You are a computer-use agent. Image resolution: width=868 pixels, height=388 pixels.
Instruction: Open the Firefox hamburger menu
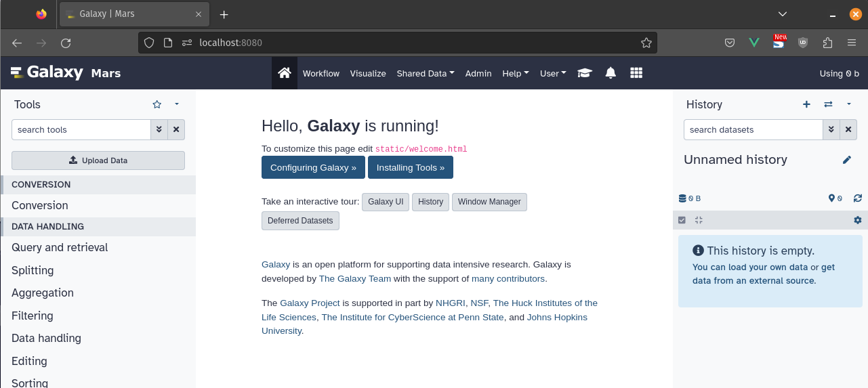(852, 43)
